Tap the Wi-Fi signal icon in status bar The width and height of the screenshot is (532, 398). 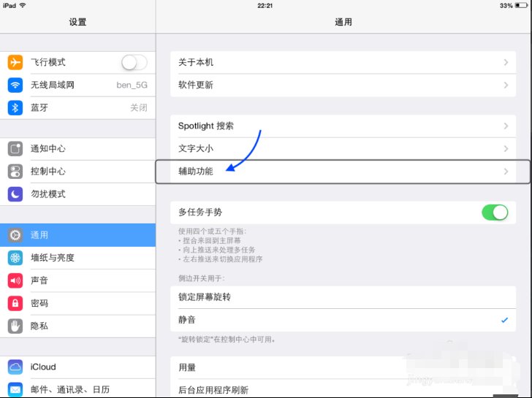(x=23, y=5)
